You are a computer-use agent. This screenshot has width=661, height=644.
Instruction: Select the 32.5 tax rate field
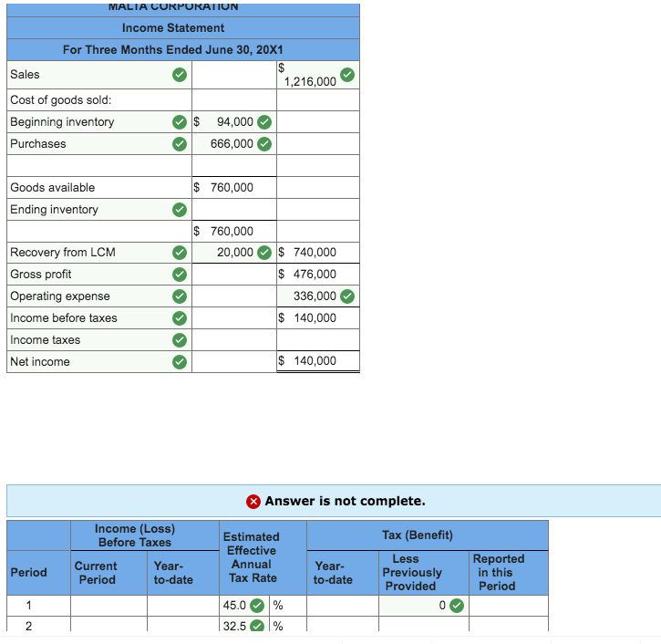tap(244, 624)
